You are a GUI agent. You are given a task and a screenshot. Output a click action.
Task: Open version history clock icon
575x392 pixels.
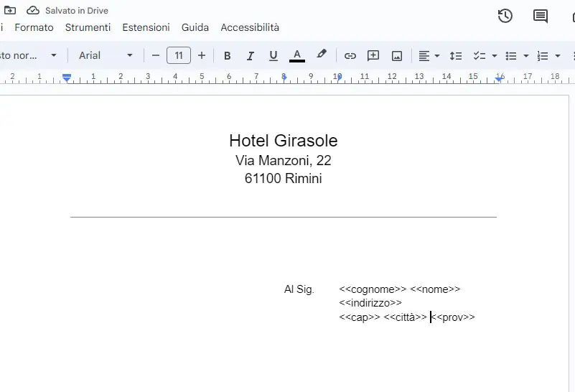(505, 16)
